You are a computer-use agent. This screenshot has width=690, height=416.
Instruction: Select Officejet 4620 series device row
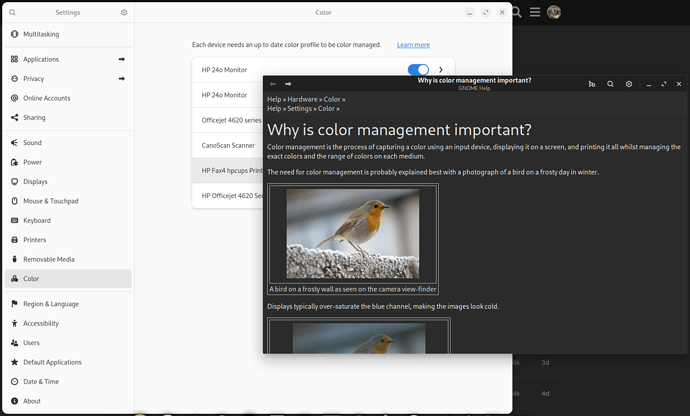(x=228, y=120)
